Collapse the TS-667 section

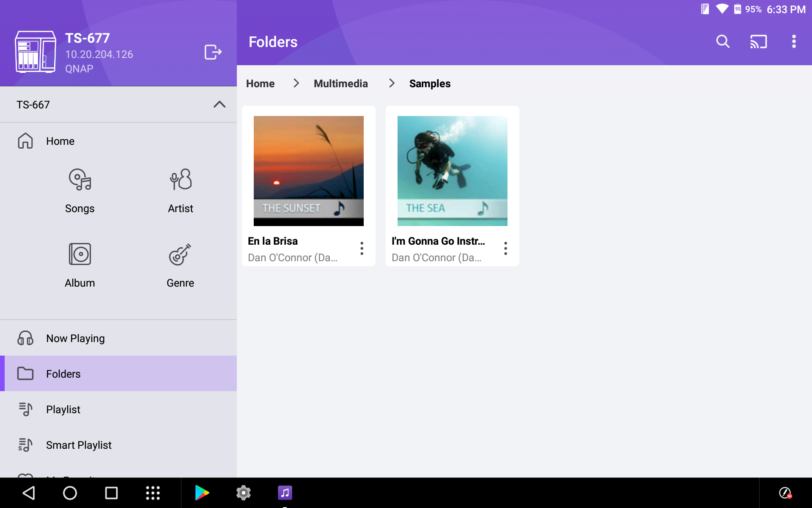(x=219, y=104)
